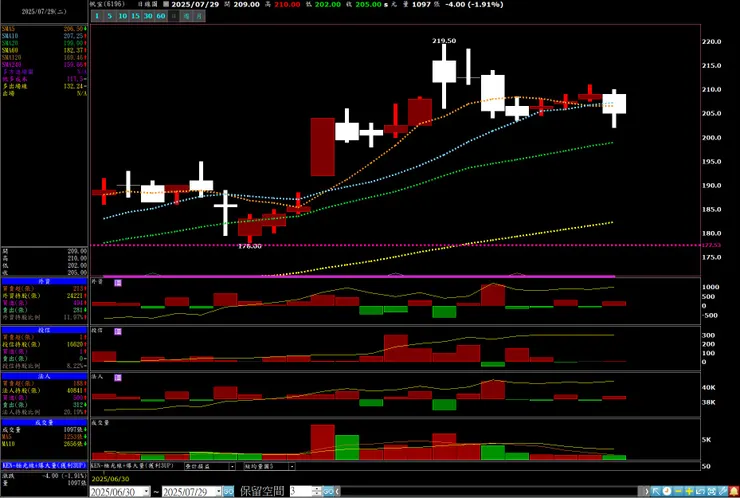The image size is (740, 498).
Task: Click the left chevron after second GO
Action: click(x=337, y=491)
